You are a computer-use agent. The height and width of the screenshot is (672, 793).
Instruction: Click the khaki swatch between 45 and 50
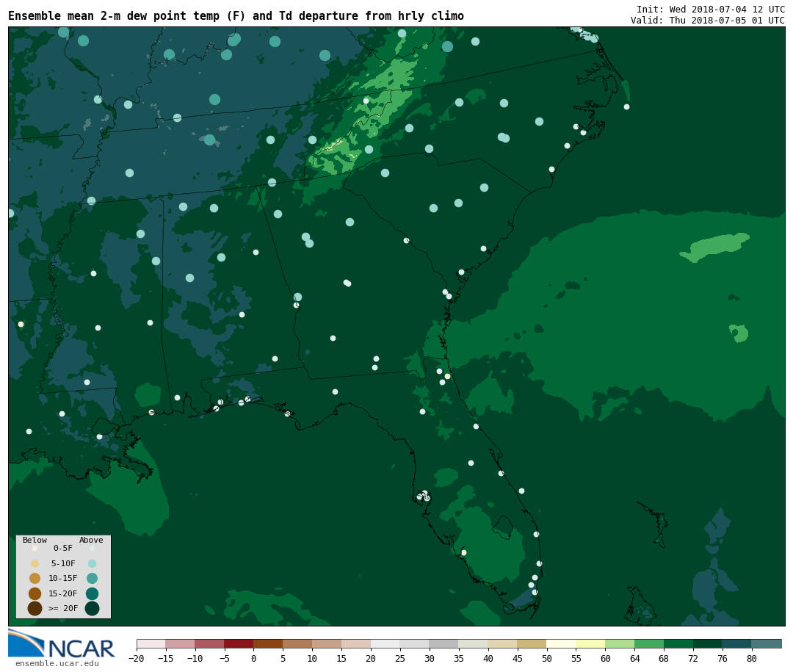tap(532, 643)
